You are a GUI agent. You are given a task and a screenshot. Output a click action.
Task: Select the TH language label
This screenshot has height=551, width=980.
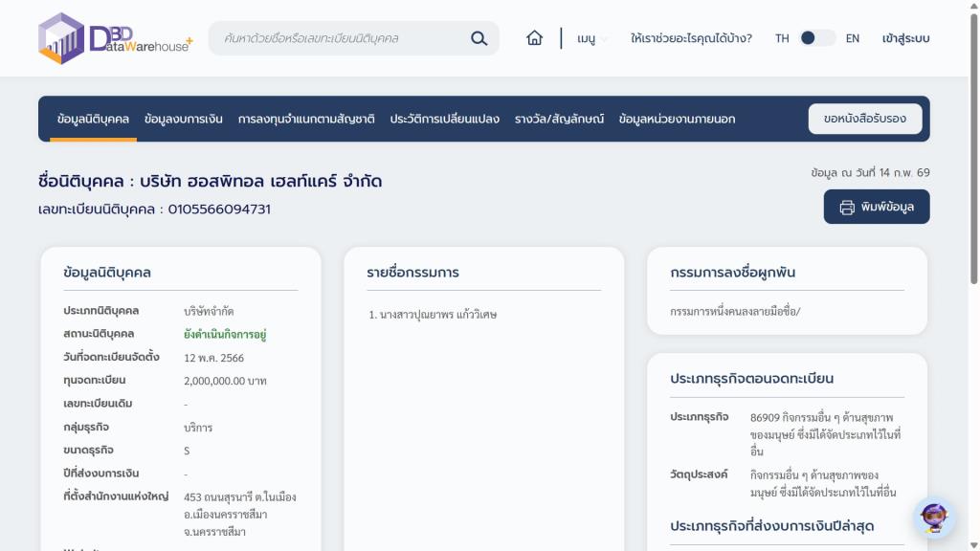(782, 38)
